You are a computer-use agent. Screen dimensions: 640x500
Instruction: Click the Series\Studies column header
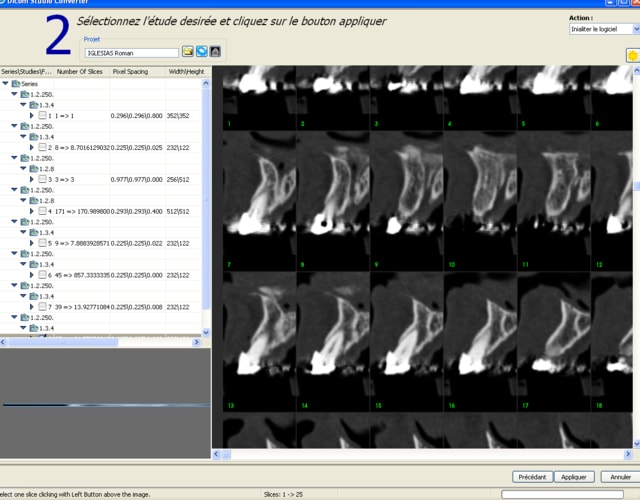pos(27,71)
